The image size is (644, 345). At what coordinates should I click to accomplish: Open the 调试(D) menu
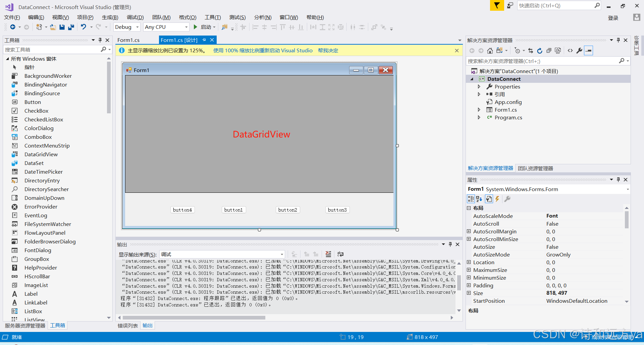point(135,17)
